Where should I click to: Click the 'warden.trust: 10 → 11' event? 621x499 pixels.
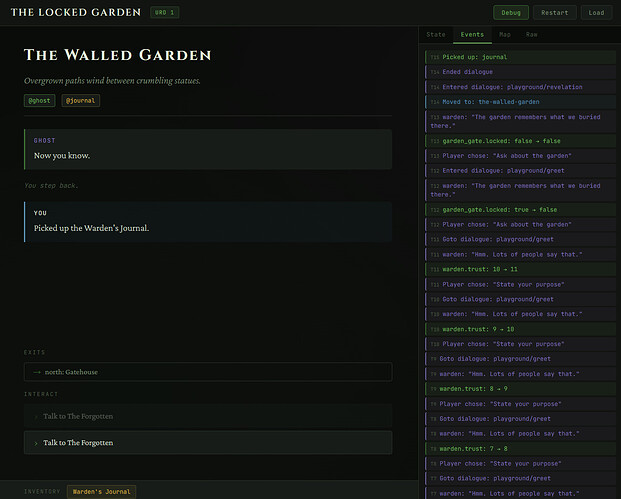(x=518, y=269)
